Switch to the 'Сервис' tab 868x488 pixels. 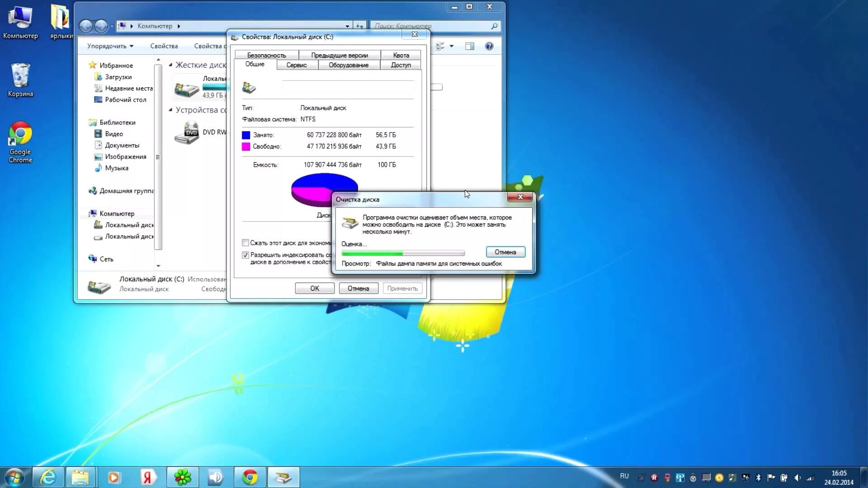[x=297, y=65]
